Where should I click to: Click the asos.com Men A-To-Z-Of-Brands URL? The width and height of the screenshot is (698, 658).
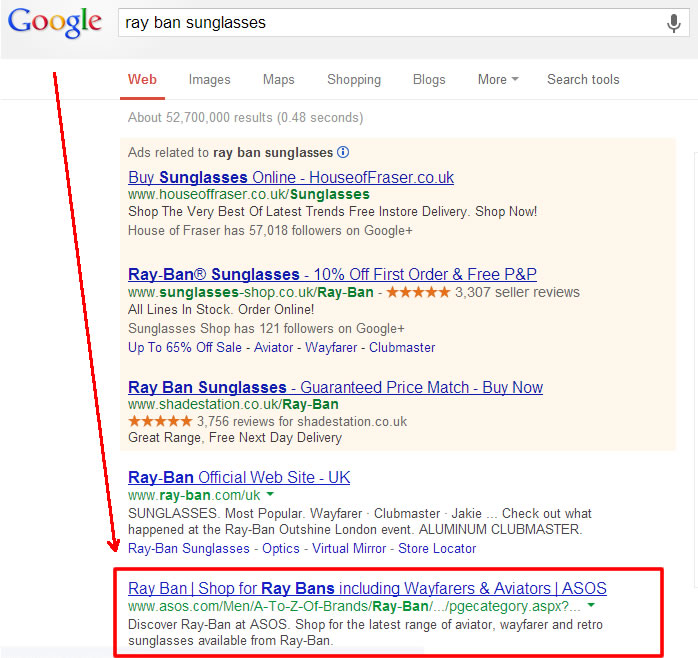coord(354,606)
